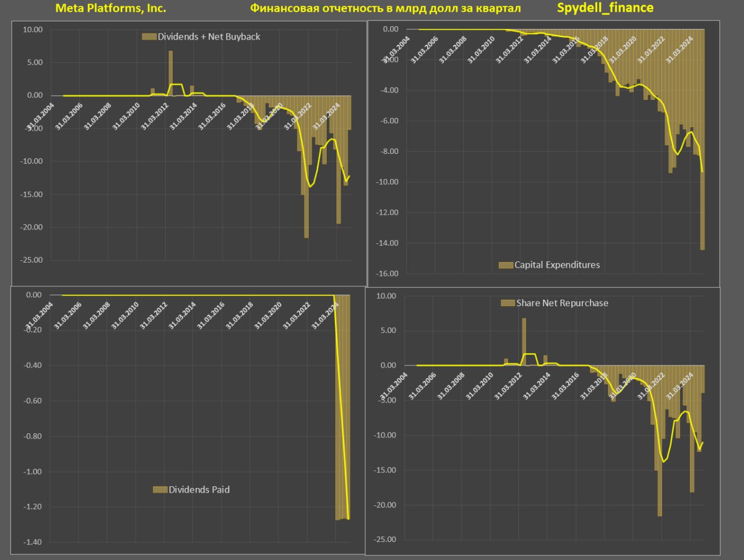Click '-16.00' axis label in Capital Expenditures chart
The width and height of the screenshot is (744, 560).
(386, 274)
